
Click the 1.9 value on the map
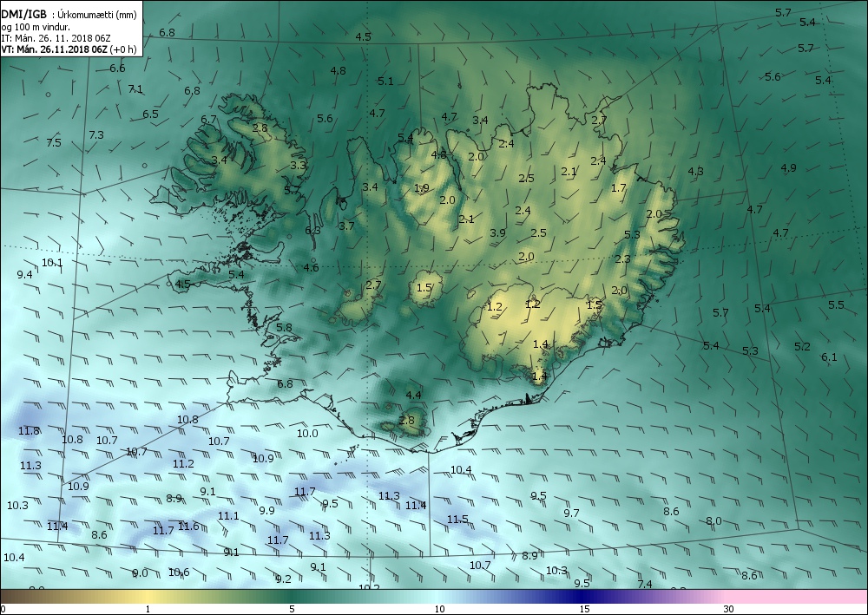pos(421,188)
